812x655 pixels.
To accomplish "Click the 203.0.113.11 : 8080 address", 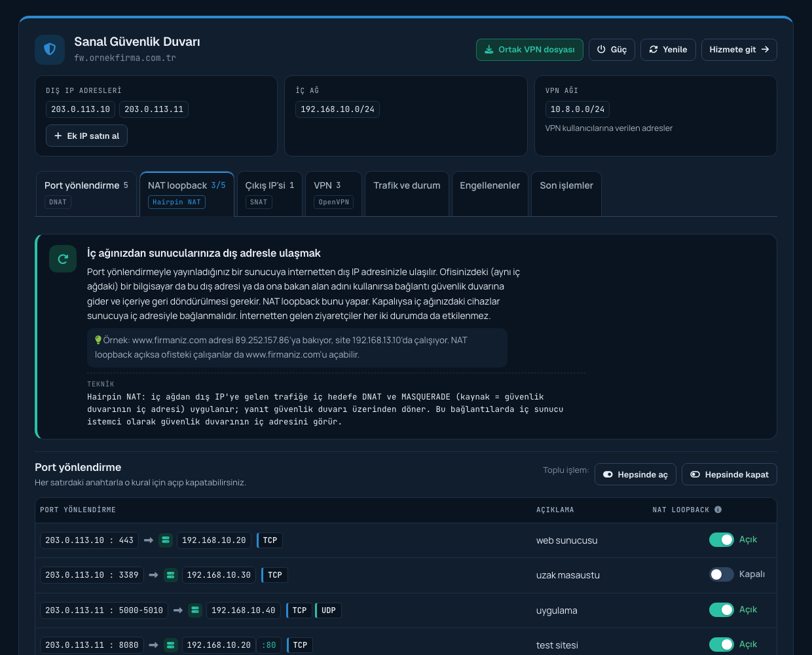I will point(92,645).
